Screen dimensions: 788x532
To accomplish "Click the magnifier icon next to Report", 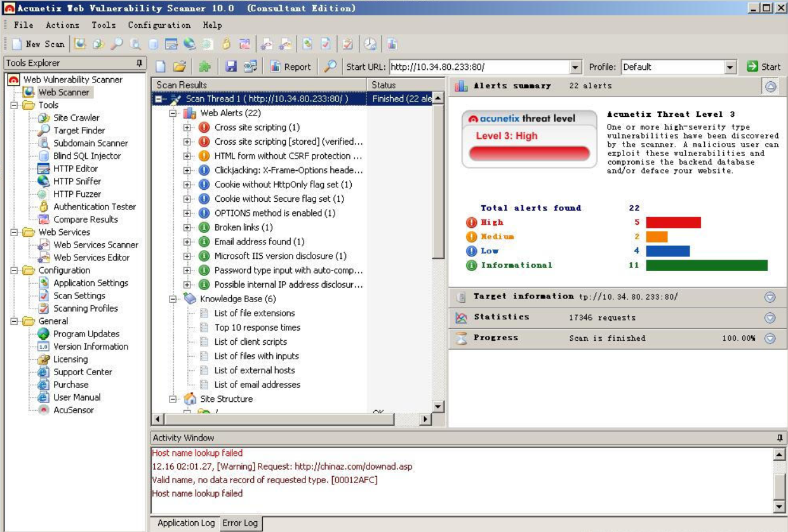I will coord(330,67).
